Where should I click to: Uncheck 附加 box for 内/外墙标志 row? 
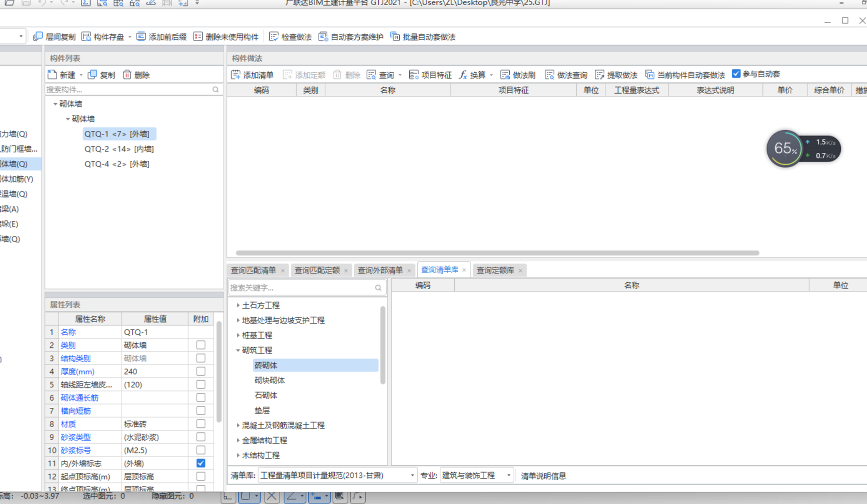(201, 463)
